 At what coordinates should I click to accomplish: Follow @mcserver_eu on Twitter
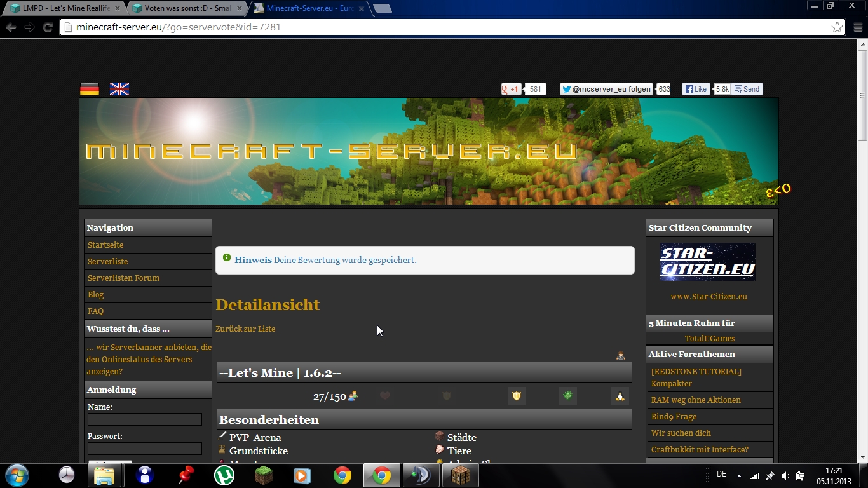(606, 89)
